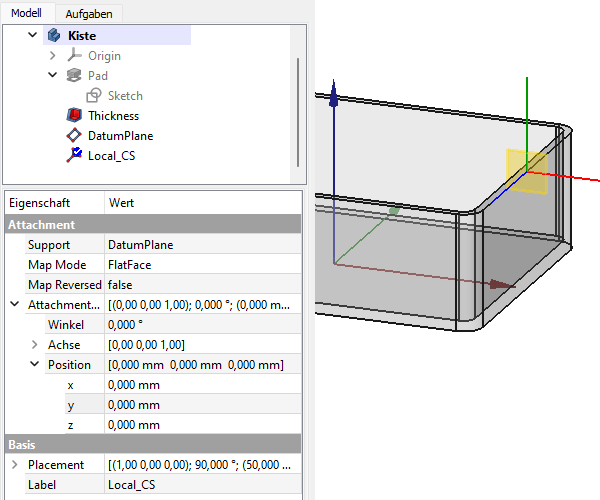Image resolution: width=600 pixels, height=500 pixels.
Task: Click the DatumPlane diamond icon
Action: click(x=74, y=136)
